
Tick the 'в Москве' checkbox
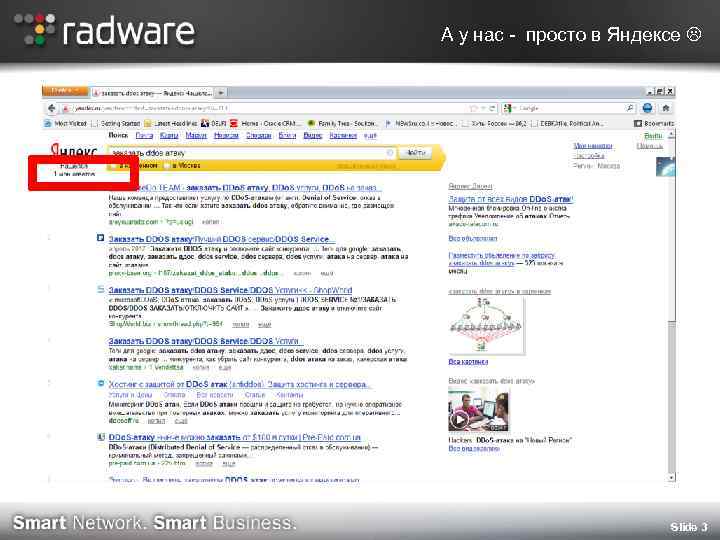click(167, 165)
